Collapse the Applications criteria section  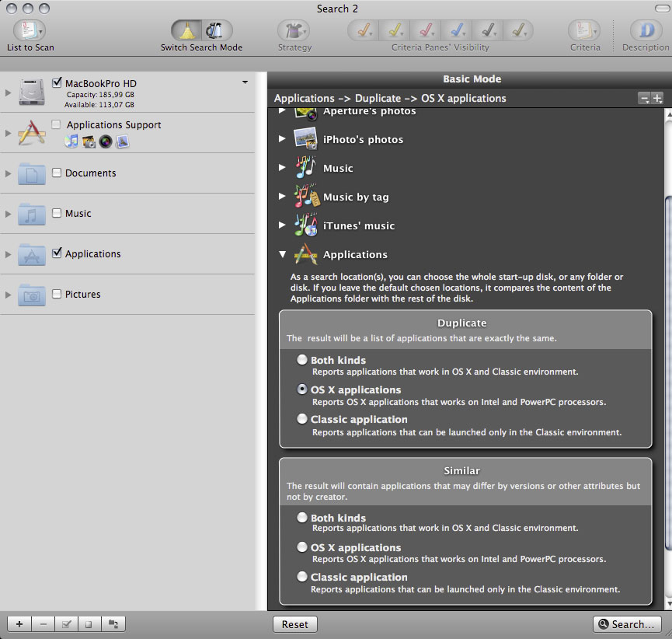[x=283, y=254]
